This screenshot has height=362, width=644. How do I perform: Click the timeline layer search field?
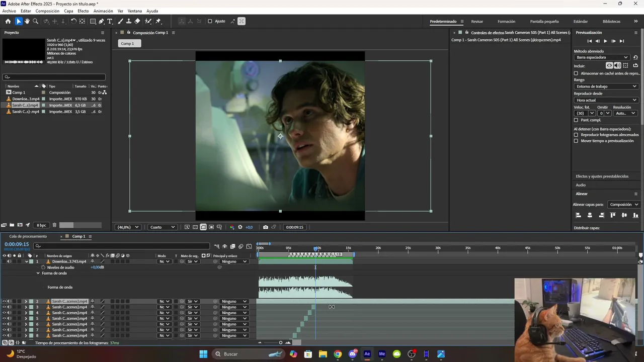pos(121,246)
